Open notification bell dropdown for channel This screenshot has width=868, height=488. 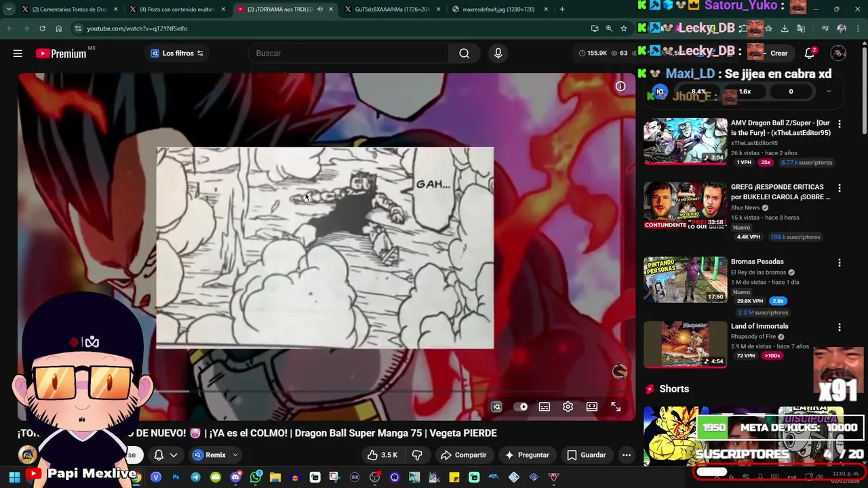pos(165,455)
